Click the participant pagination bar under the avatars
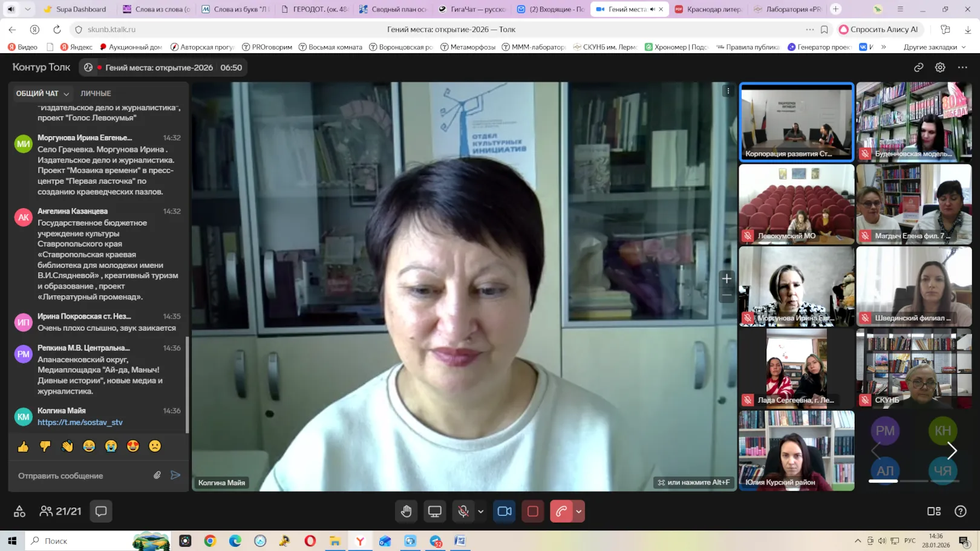This screenshot has height=551, width=980. [x=913, y=481]
